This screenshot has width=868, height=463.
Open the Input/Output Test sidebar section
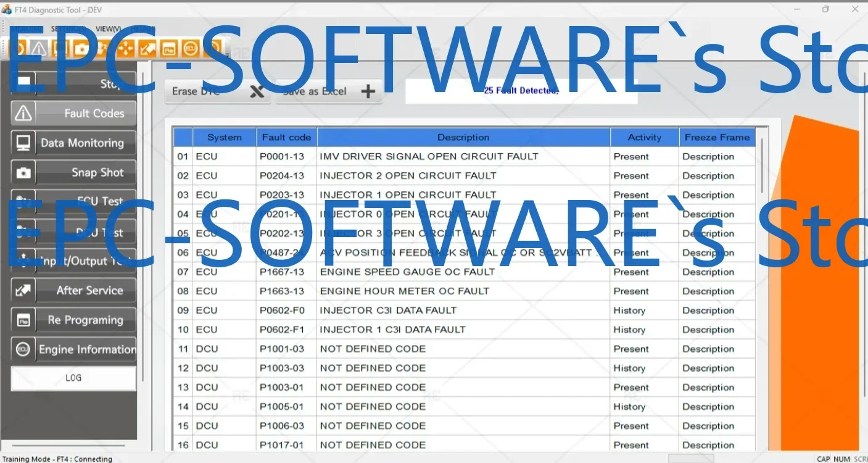coord(73,261)
